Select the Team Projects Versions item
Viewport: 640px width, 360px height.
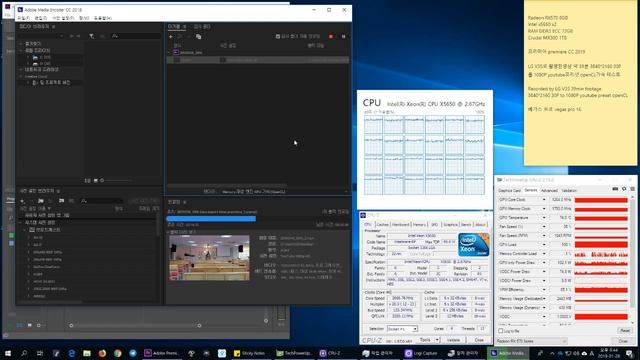click(51, 82)
